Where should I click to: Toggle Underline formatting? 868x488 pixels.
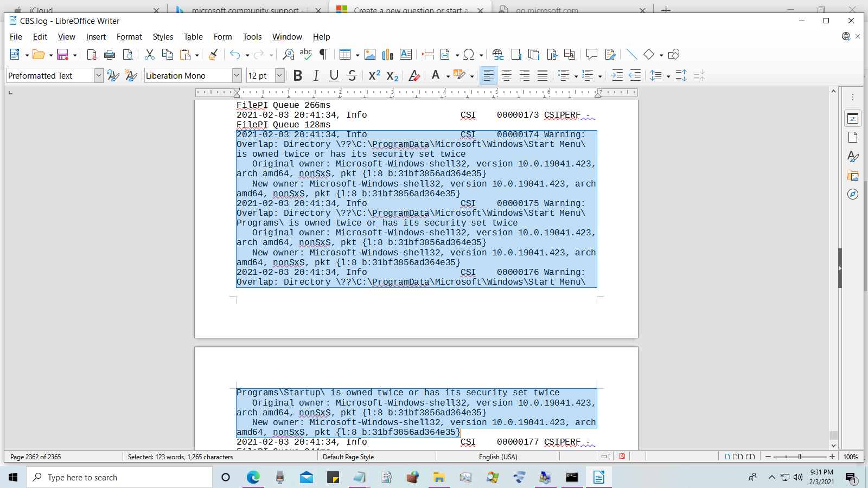(x=334, y=76)
